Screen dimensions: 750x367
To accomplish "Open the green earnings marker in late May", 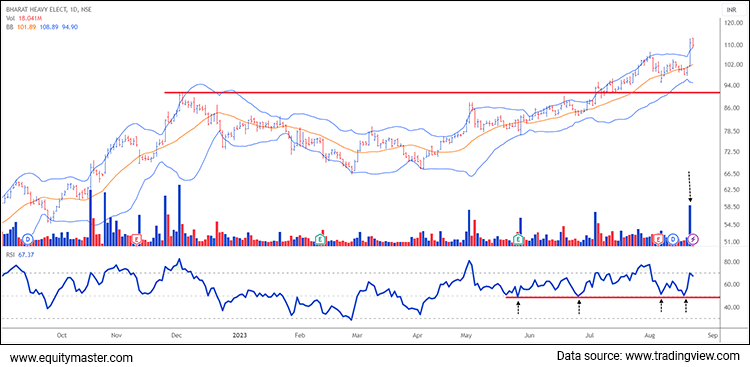I will (518, 238).
